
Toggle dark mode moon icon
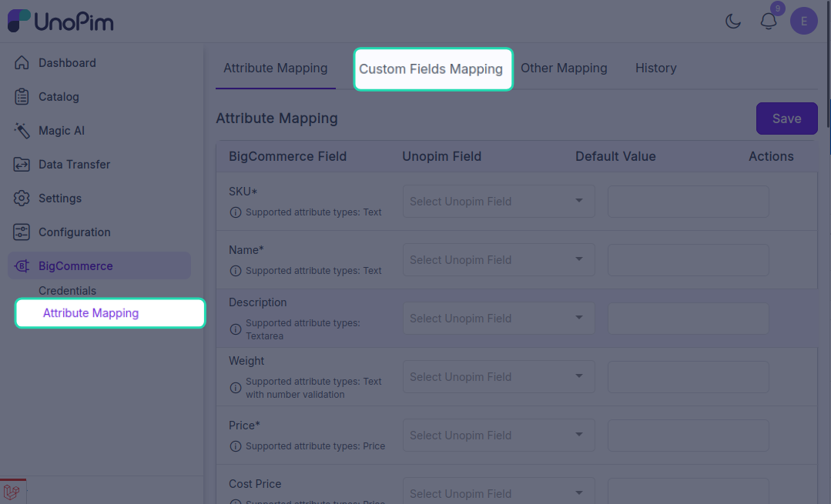coord(733,22)
